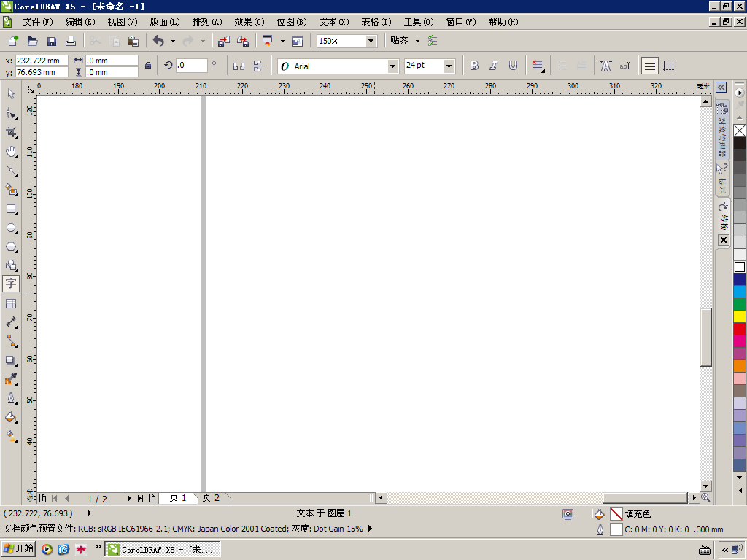This screenshot has height=560, width=747.
Task: Print the document
Action: 71,41
